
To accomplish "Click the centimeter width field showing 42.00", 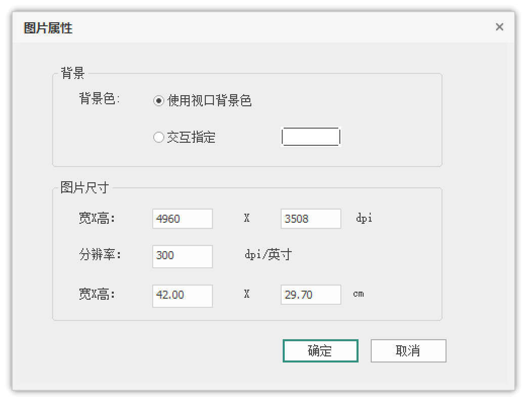I will click(x=182, y=296).
